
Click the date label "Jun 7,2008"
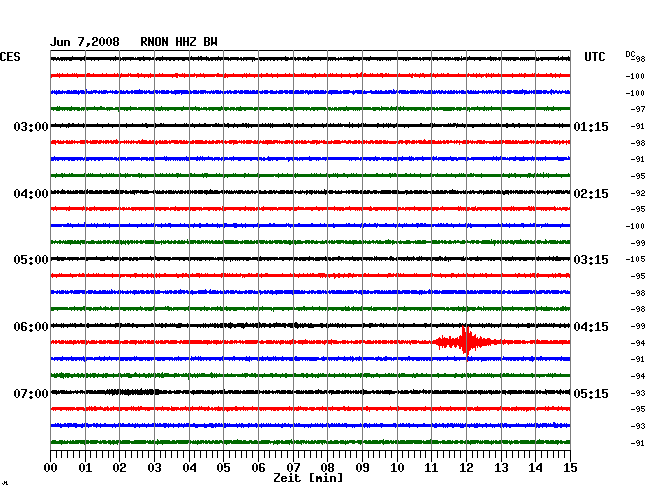tap(85, 42)
